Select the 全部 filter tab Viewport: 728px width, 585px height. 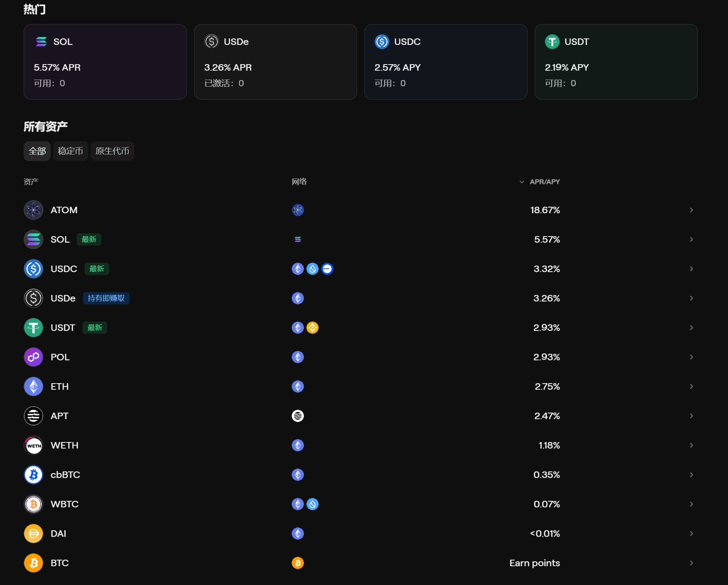click(37, 151)
